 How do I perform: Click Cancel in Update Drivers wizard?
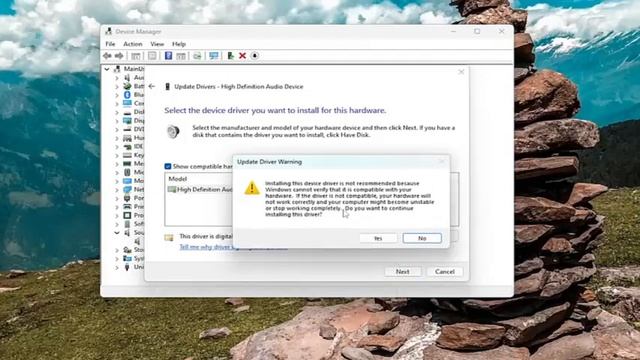(444, 271)
